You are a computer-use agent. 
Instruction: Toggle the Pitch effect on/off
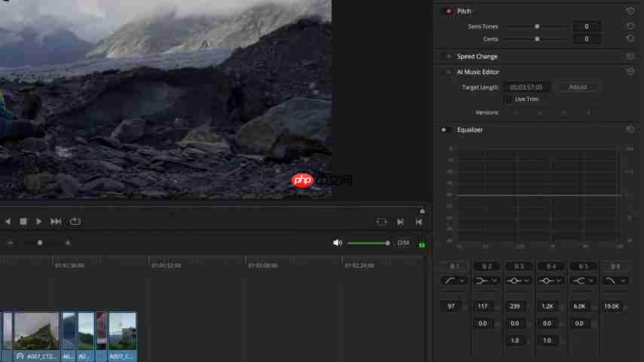(449, 11)
